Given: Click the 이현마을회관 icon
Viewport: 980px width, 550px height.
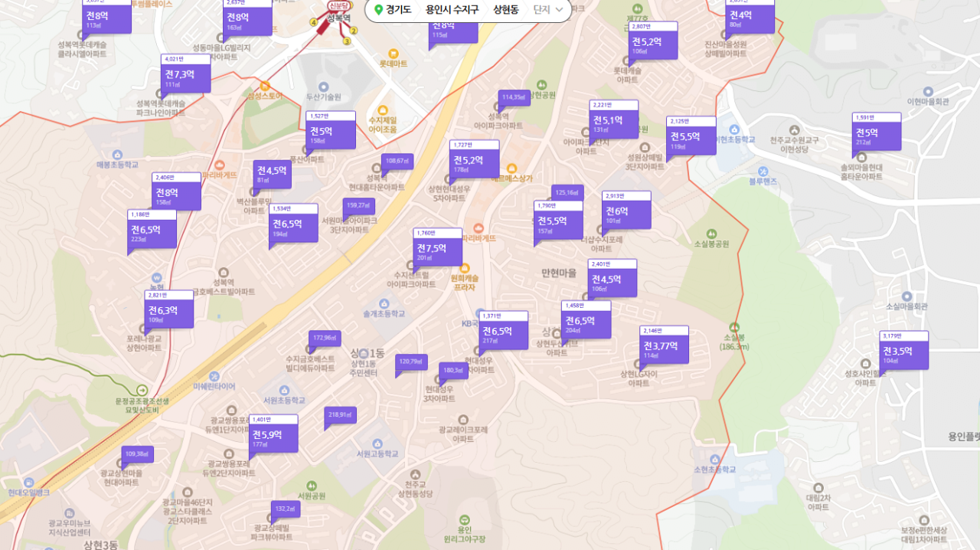Looking at the screenshot, I should (927, 90).
